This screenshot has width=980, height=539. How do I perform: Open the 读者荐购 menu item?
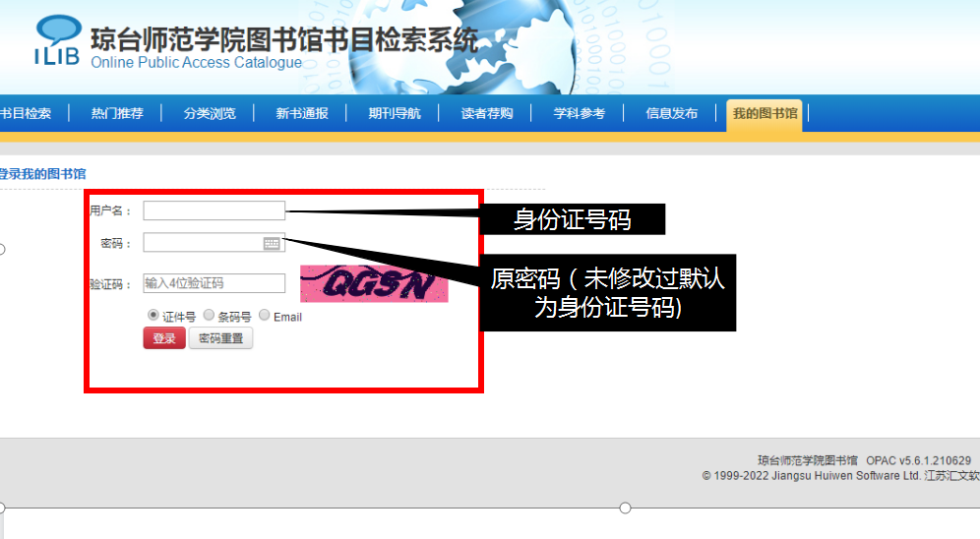pyautogui.click(x=487, y=113)
